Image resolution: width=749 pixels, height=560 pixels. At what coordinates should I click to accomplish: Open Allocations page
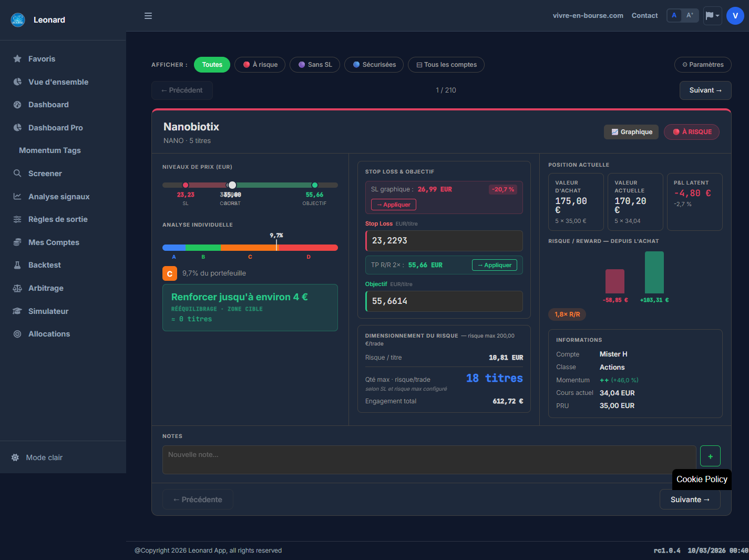49,334
